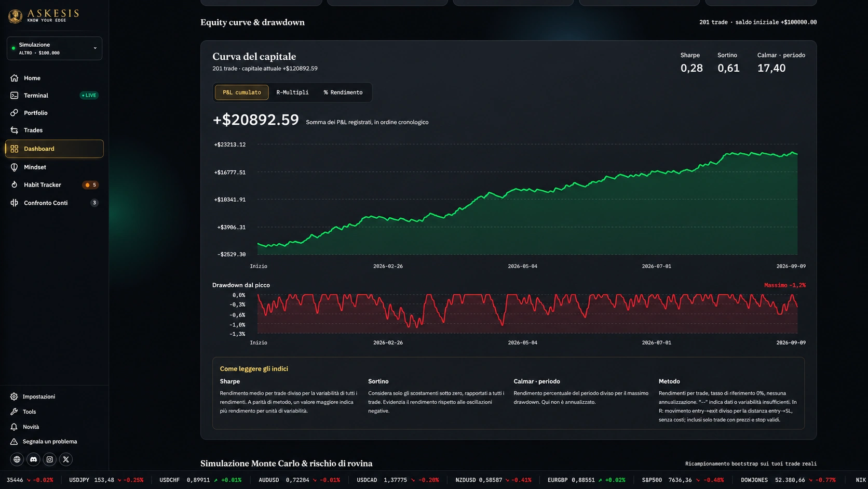Switch to the % Rendimento tab
868x489 pixels.
343,92
